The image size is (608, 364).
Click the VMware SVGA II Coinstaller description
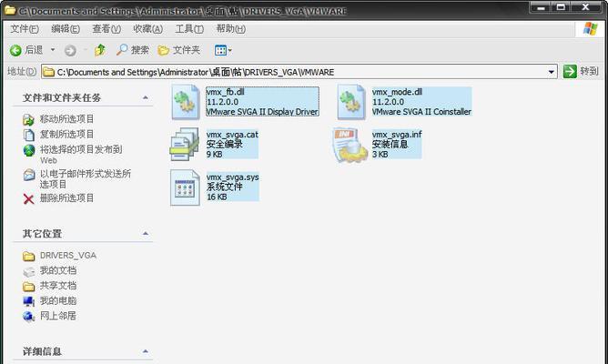click(421, 112)
